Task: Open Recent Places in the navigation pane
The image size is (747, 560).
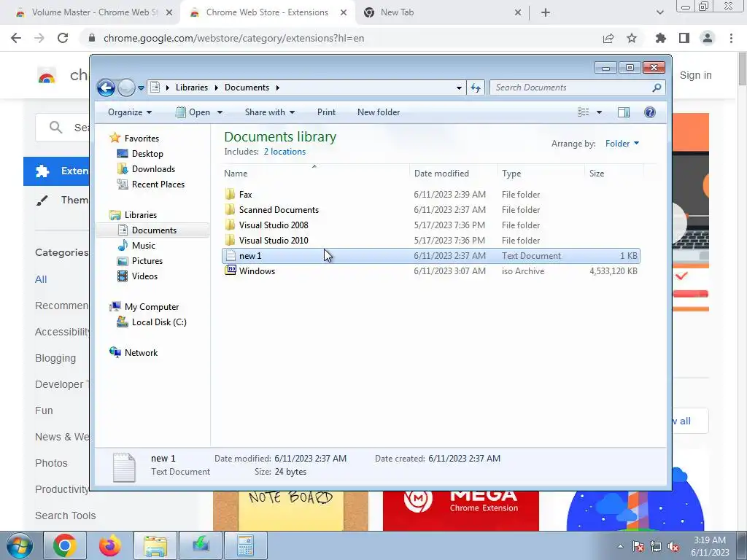Action: pos(158,184)
